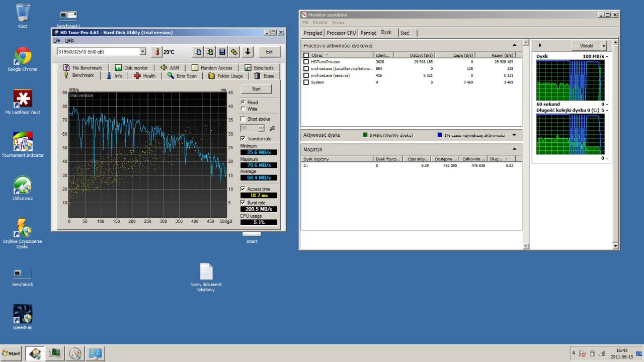Open the Plik menu in Monitor zasobów
Screen dimensions: 644x362
click(x=305, y=23)
